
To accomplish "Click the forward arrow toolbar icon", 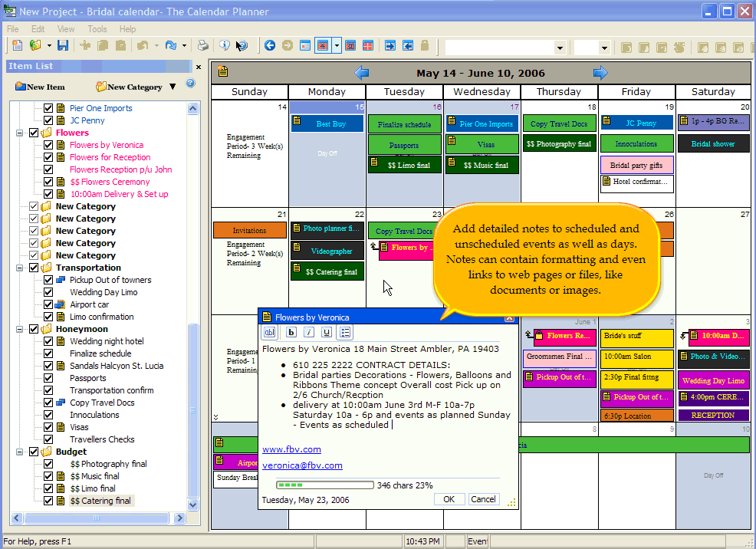I will (288, 46).
